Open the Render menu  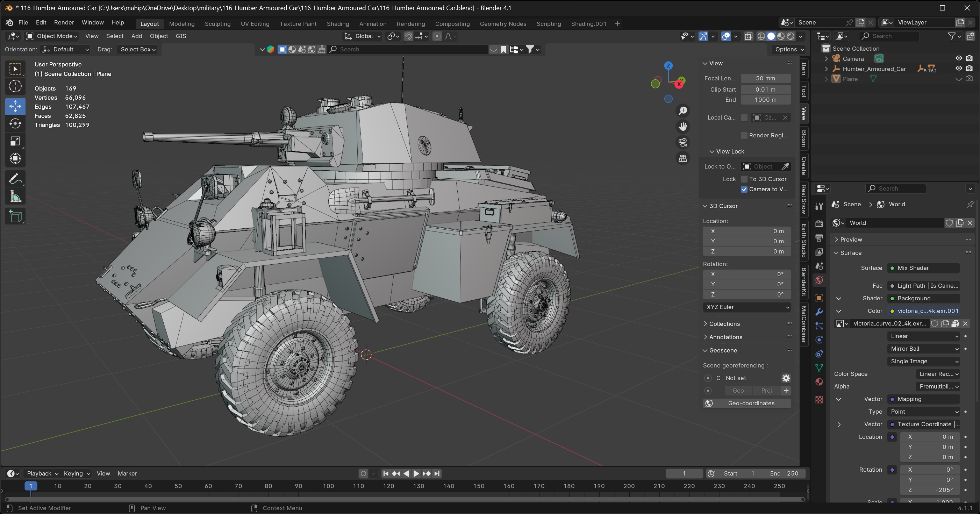tap(64, 22)
